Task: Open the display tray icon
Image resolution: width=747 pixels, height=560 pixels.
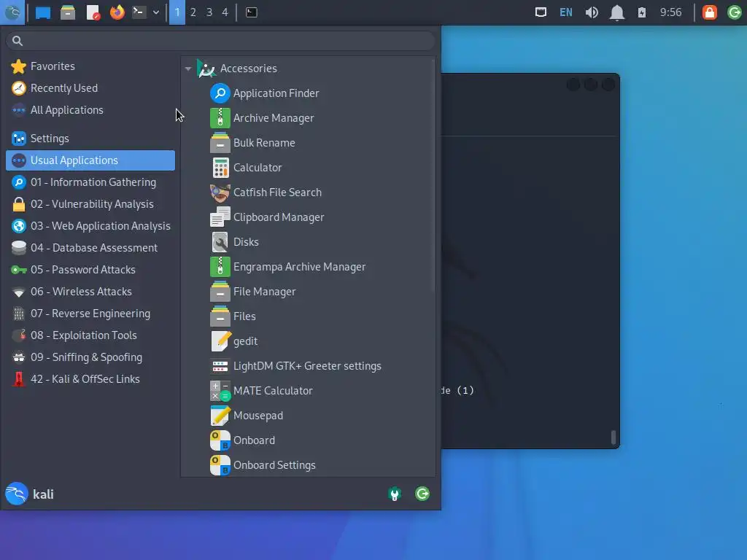Action: [x=541, y=12]
